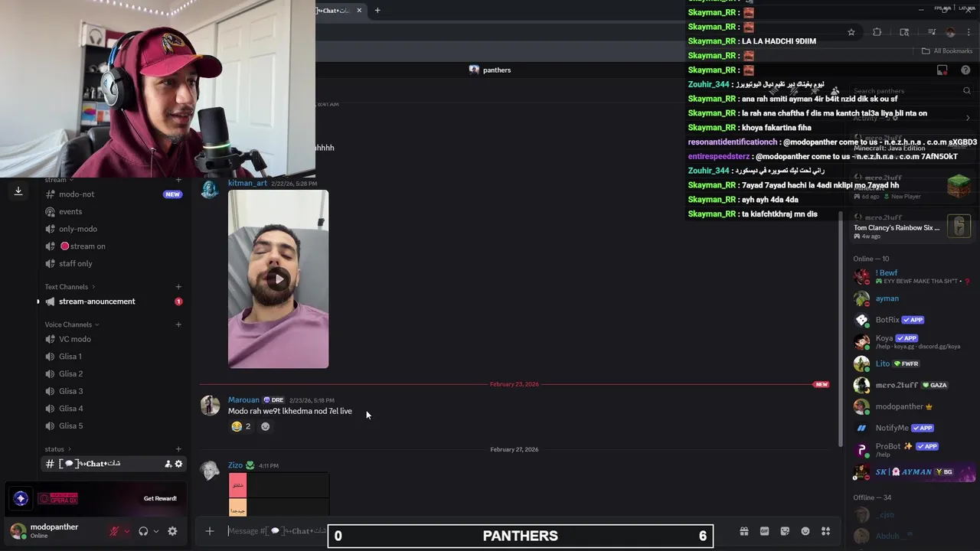Open browser profile avatar
This screenshot has height=551, width=980.
[951, 32]
